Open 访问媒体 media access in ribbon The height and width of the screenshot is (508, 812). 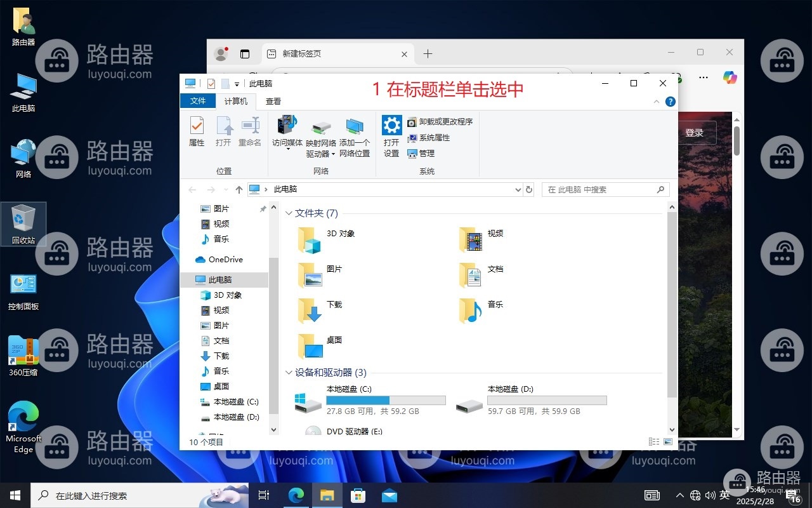click(x=287, y=131)
